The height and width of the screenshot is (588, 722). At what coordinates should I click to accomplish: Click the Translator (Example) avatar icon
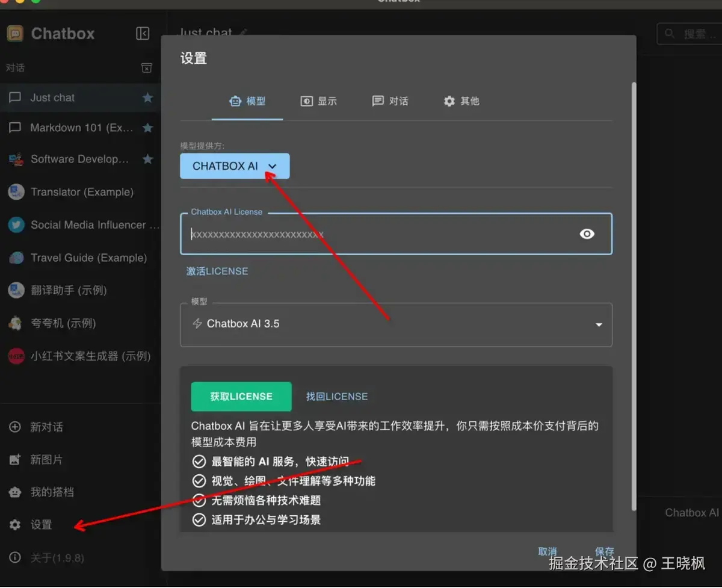[x=16, y=192]
